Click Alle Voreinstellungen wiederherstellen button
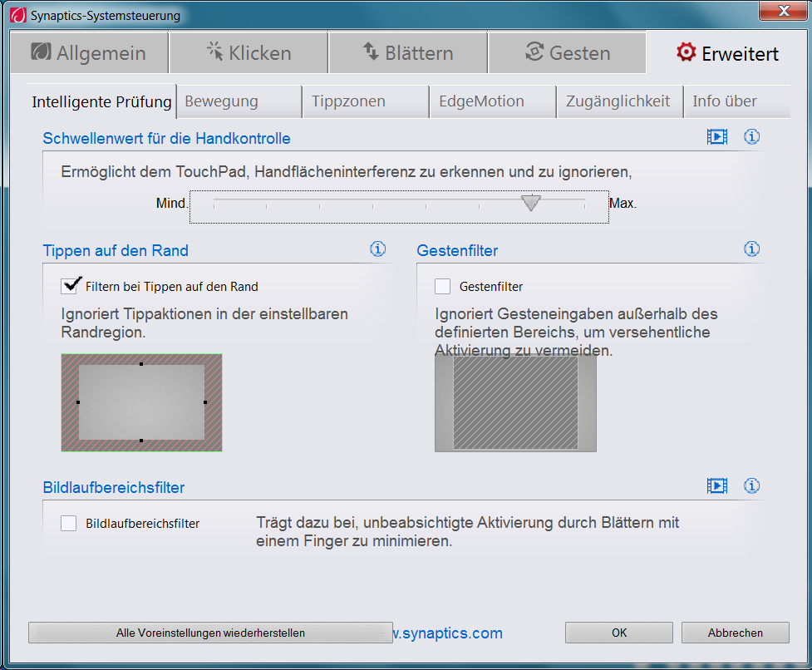The width and height of the screenshot is (812, 670). pyautogui.click(x=210, y=633)
